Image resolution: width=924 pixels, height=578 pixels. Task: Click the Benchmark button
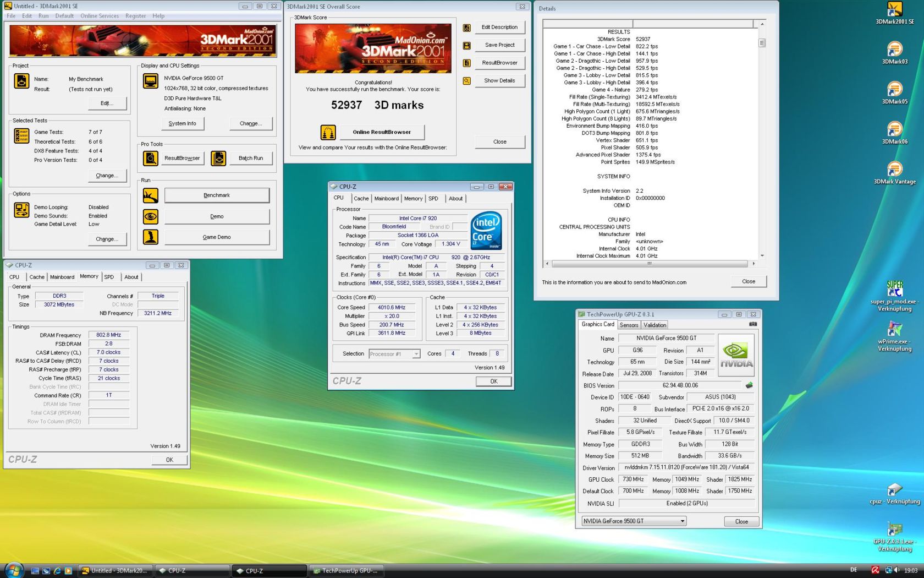click(x=217, y=195)
